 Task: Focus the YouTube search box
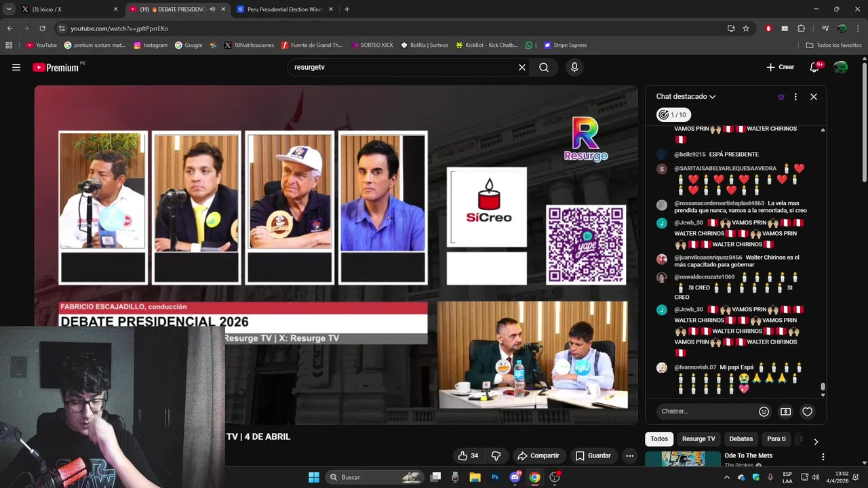[403, 67]
